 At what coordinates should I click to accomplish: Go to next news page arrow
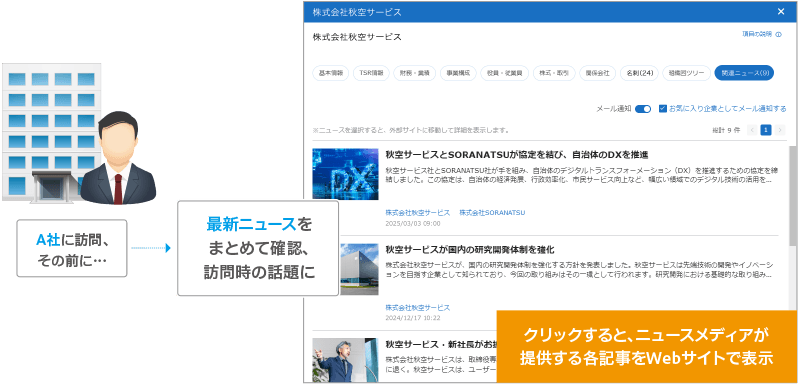780,130
